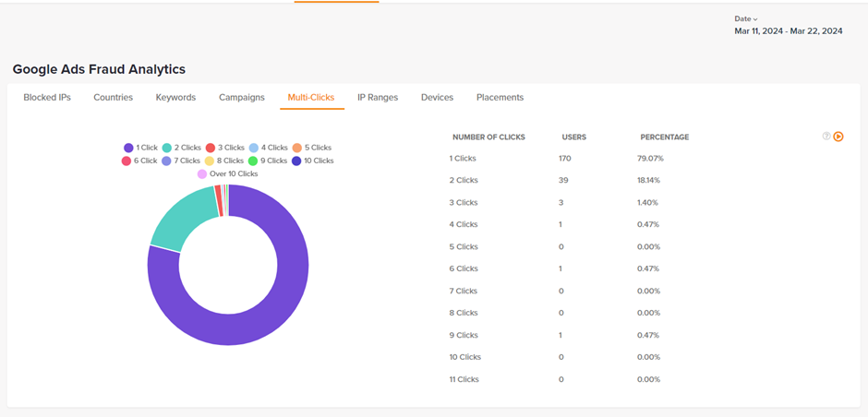Click the PERCENTAGE column header
868x417 pixels.
665,137
